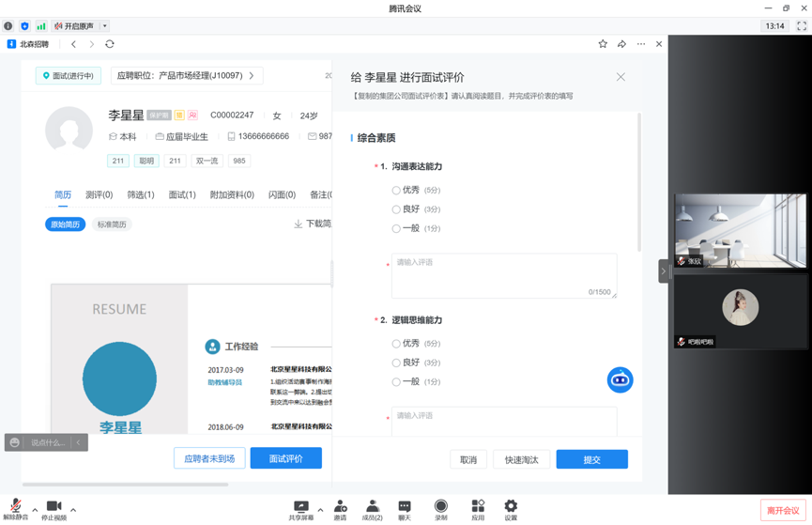Screen dimensions: 812x525
Task: Expand audio options next to 解除静音
Action: [35, 510]
